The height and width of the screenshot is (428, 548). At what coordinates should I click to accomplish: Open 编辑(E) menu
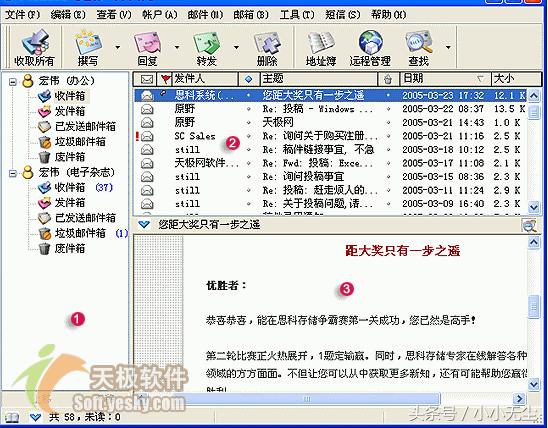[68, 15]
